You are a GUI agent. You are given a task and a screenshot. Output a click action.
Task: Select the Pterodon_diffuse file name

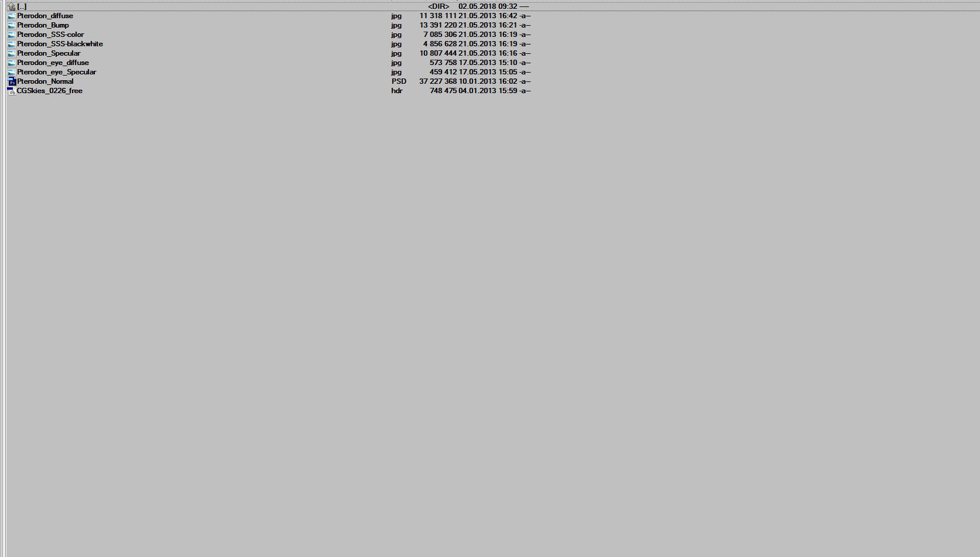(45, 16)
